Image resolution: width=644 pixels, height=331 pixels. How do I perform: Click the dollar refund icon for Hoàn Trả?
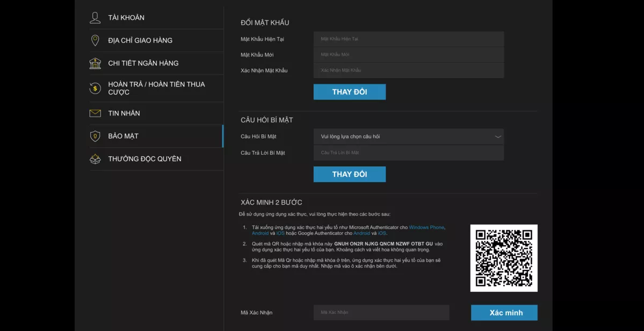(x=95, y=88)
